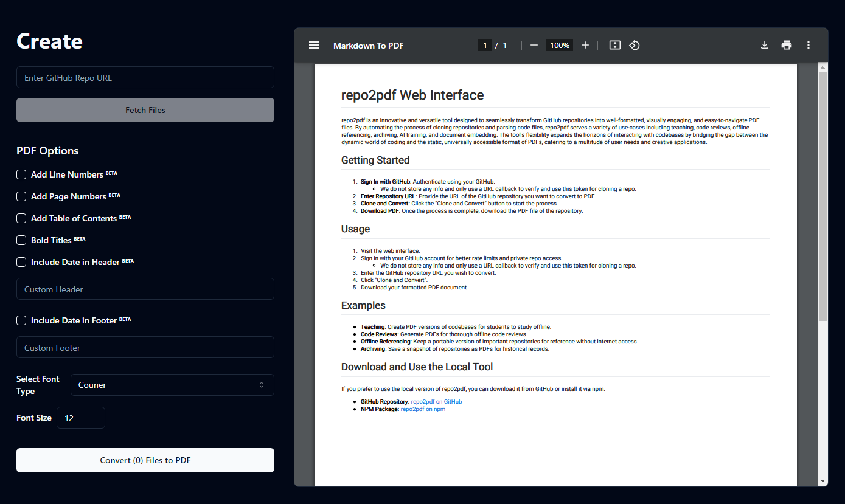Click the Custom Header input
This screenshot has width=845, height=504.
point(145,289)
